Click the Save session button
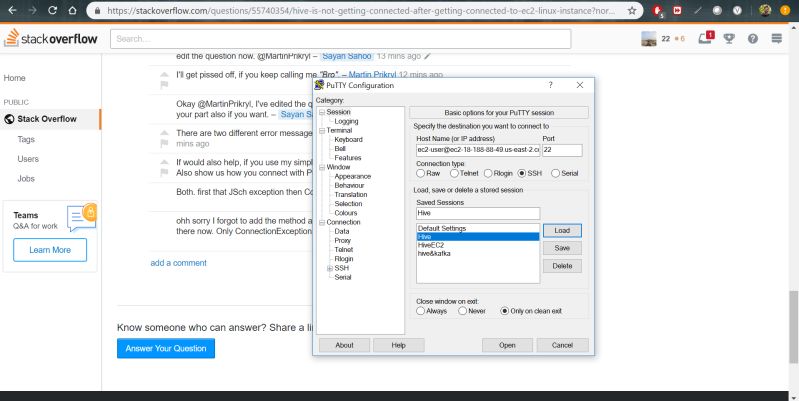This screenshot has height=401, width=799. (x=562, y=248)
